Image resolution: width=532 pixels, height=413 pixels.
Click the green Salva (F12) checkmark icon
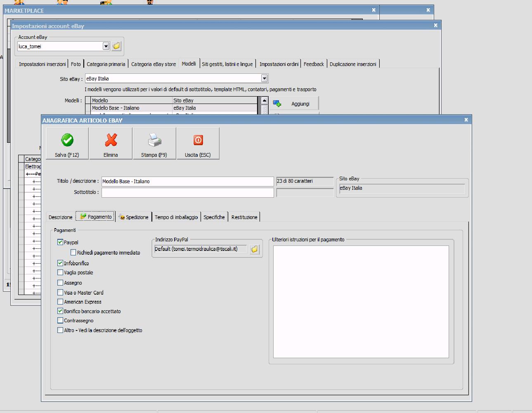click(67, 140)
